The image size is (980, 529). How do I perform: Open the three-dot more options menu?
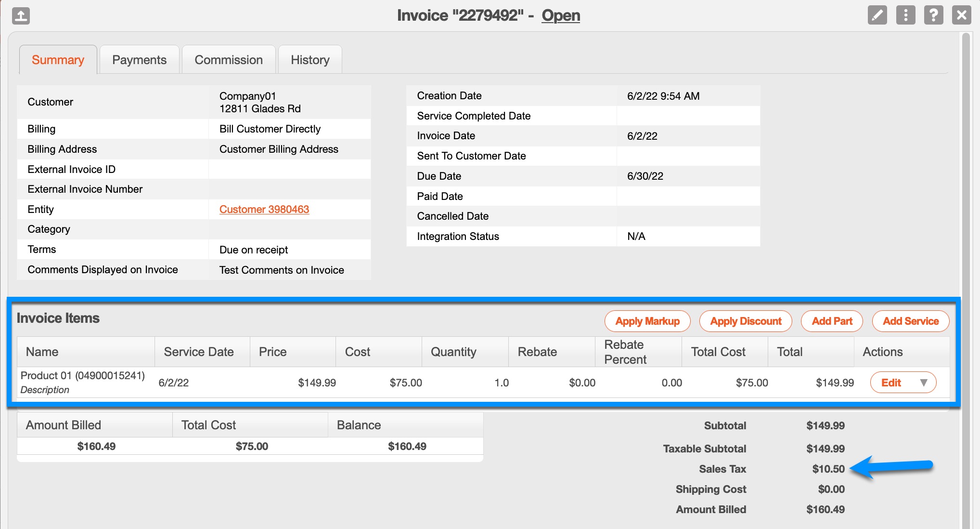click(x=905, y=15)
